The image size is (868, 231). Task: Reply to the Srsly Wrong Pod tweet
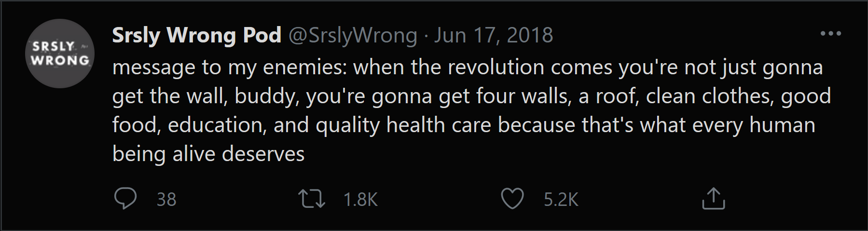pyautogui.click(x=125, y=199)
